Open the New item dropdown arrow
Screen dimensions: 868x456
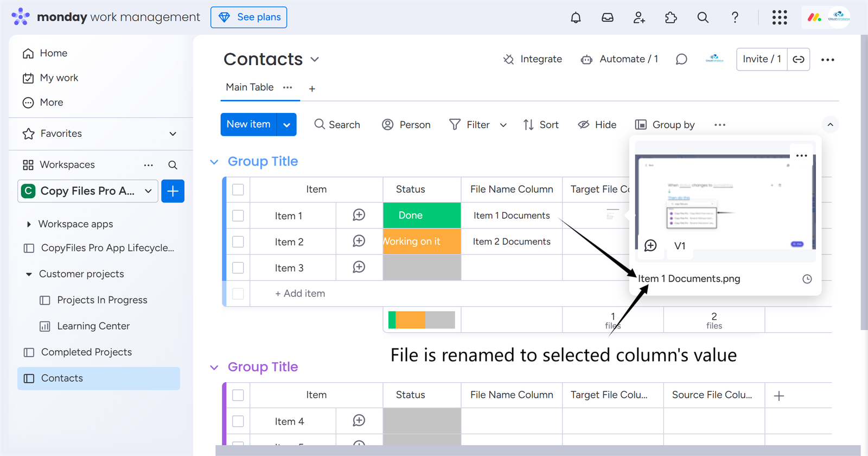pyautogui.click(x=286, y=124)
